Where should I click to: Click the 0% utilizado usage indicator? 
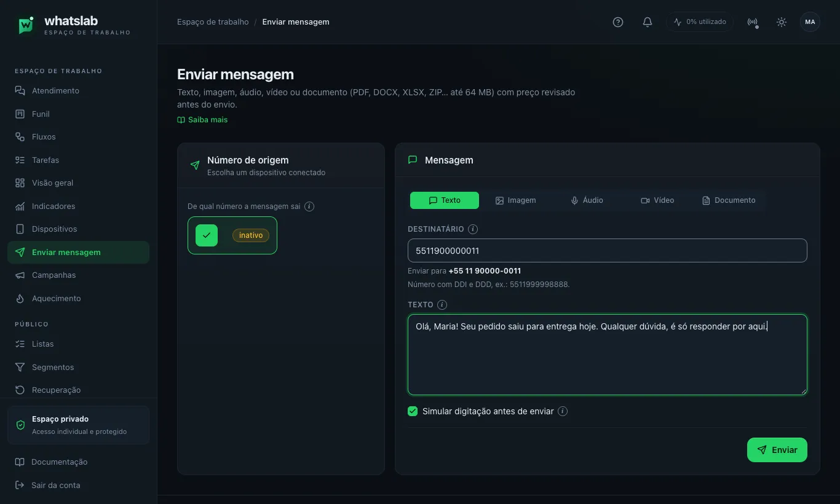click(x=700, y=22)
